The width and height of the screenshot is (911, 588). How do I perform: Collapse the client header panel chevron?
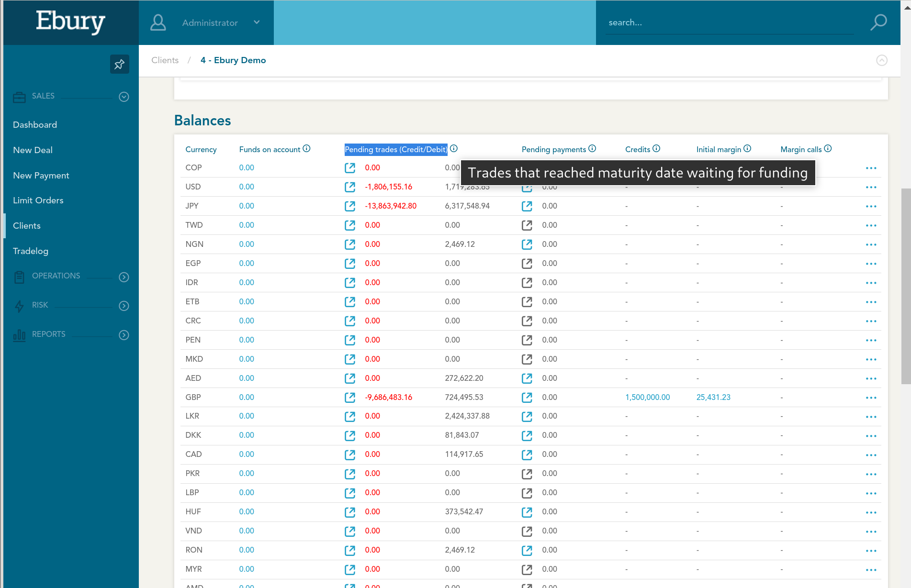click(x=882, y=60)
